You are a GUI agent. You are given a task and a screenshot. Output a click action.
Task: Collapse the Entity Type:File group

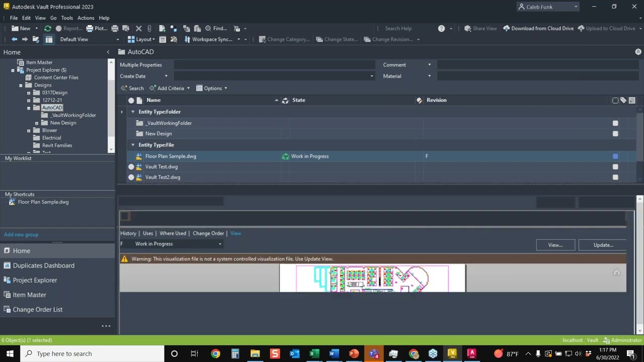coord(132,145)
